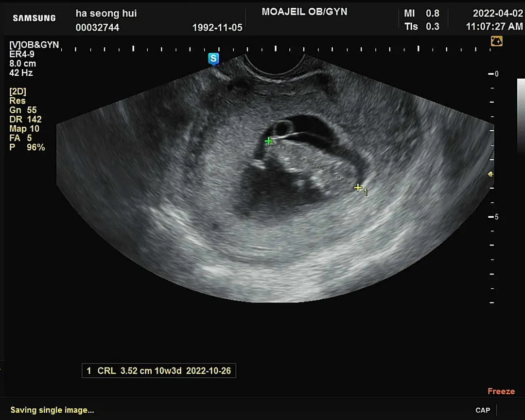525x420 pixels.
Task: Click the 42 Hz frame rate
Action: coord(21,73)
